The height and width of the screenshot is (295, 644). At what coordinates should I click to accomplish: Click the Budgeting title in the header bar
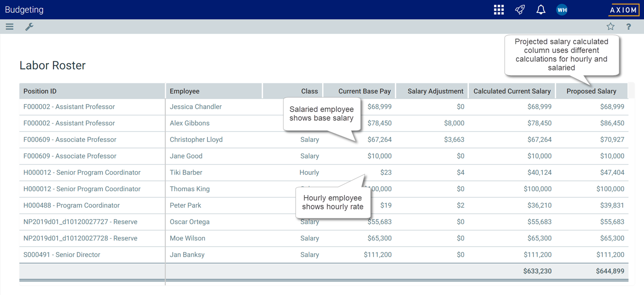24,9
